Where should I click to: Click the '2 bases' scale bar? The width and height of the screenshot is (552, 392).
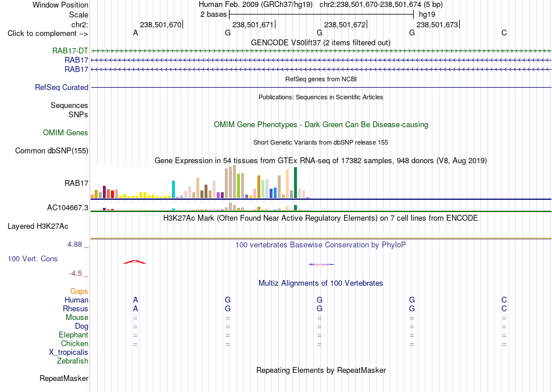pos(321,15)
